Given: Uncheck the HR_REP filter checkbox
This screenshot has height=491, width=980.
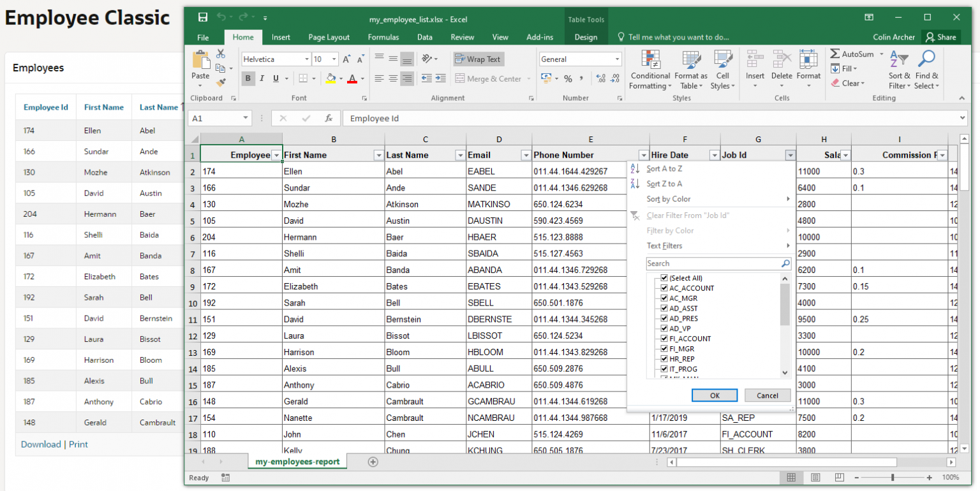Looking at the screenshot, I should 664,359.
